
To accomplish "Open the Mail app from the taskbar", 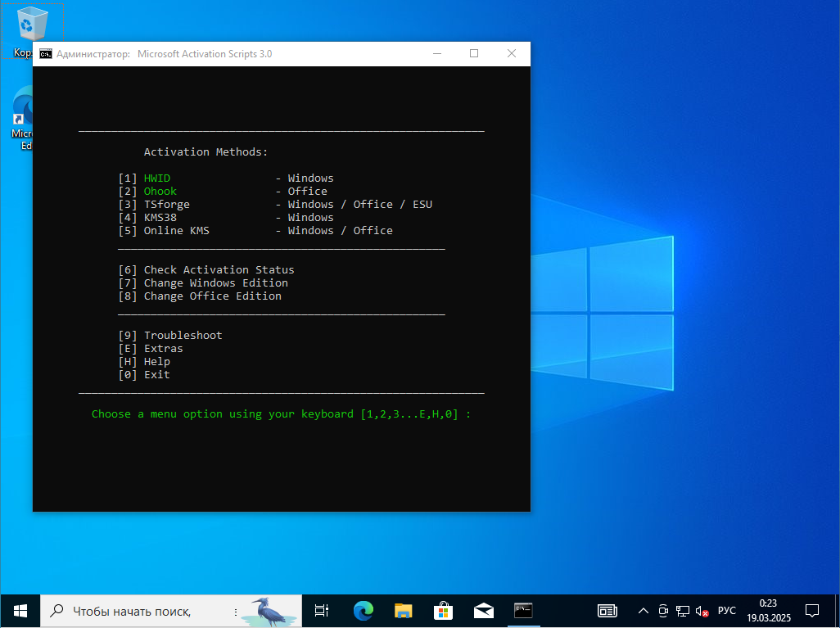I will (483, 611).
